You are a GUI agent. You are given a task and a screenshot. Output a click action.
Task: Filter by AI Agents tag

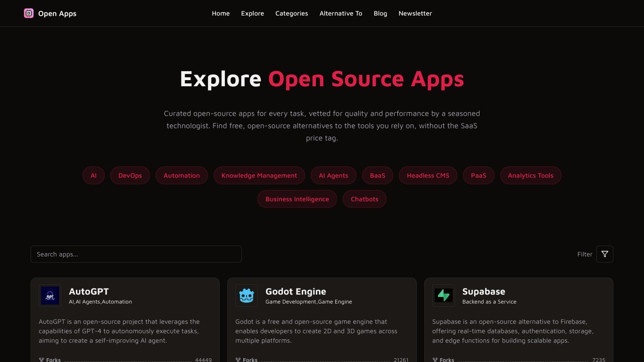(333, 175)
